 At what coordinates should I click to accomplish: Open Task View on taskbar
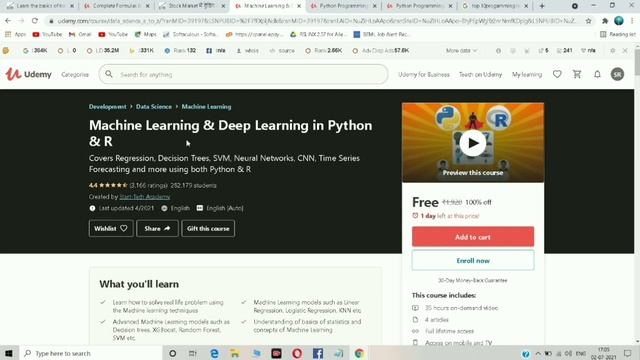(x=193, y=353)
